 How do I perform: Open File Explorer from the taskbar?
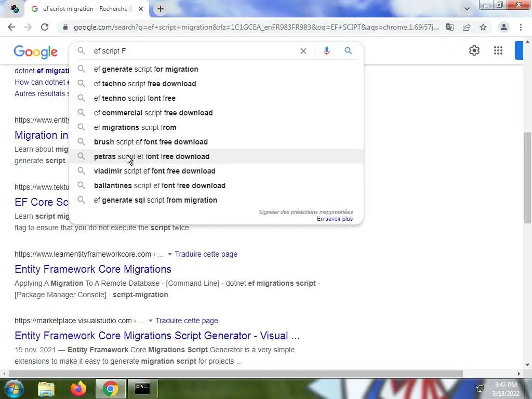click(x=46, y=389)
